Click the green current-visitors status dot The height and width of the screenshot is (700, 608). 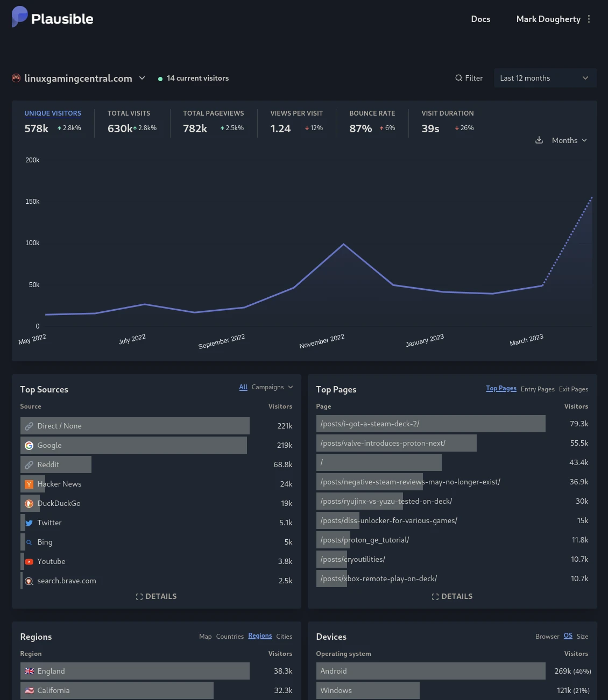160,78
